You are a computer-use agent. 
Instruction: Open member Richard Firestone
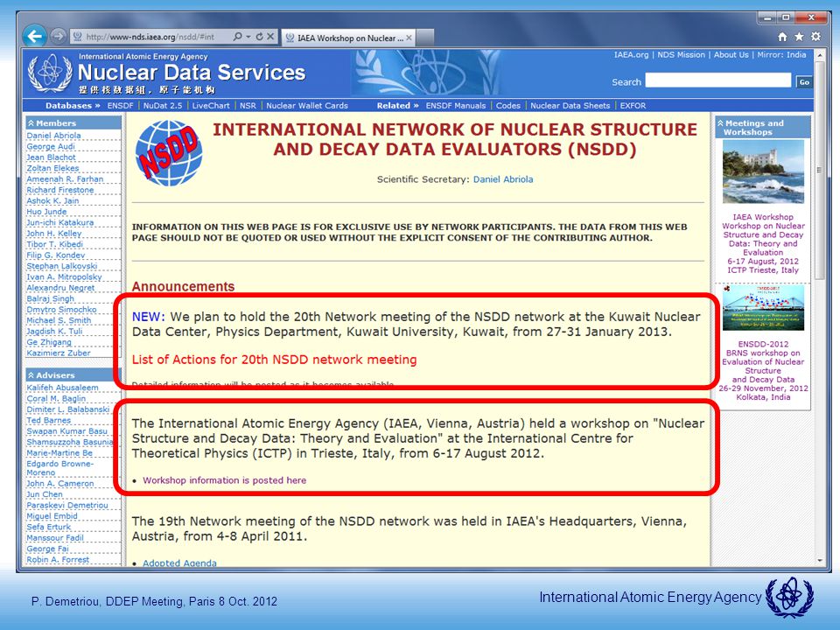60,190
